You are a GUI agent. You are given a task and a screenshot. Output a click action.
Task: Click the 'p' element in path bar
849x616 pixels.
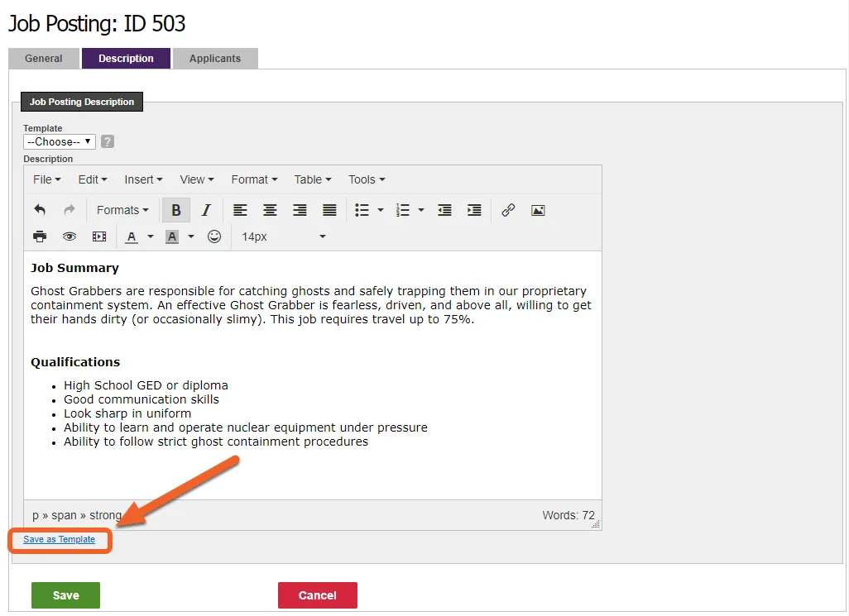(36, 516)
